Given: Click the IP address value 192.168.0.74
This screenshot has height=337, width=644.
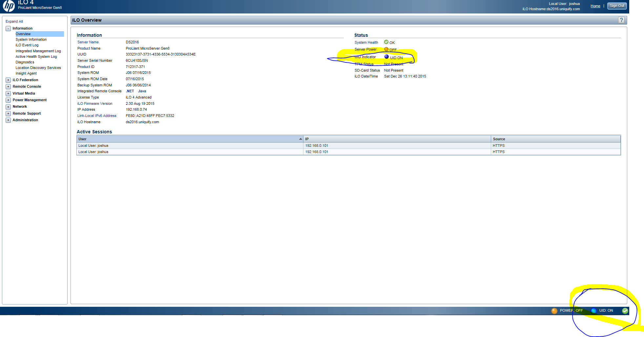Looking at the screenshot, I should [x=136, y=109].
